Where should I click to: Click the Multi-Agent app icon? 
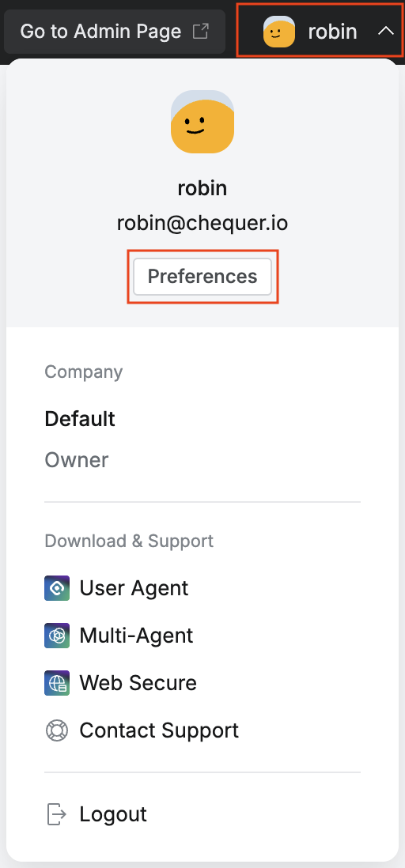57,636
